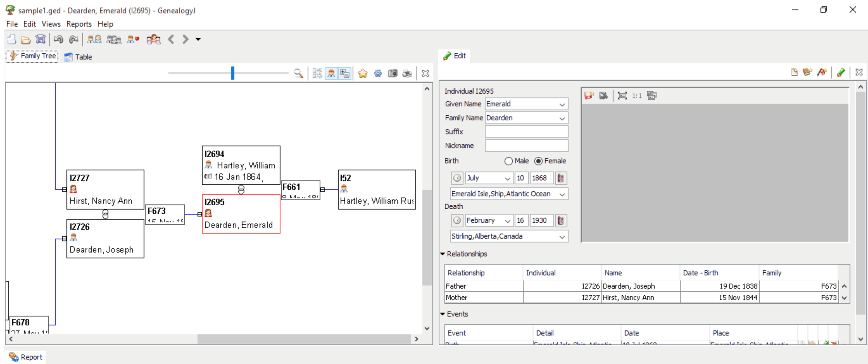Open the birth month July dropdown

507,178
